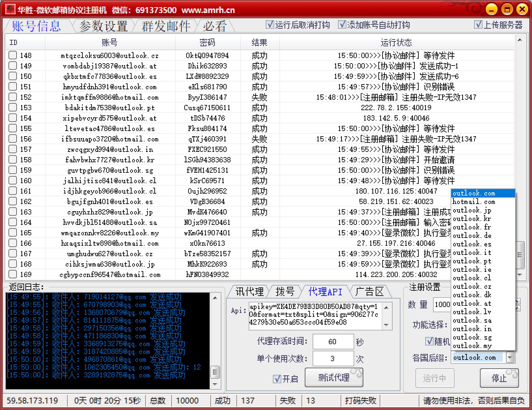Choose outlook.my from the suffix list
The width and height of the screenshot is (532, 410).
point(483,346)
